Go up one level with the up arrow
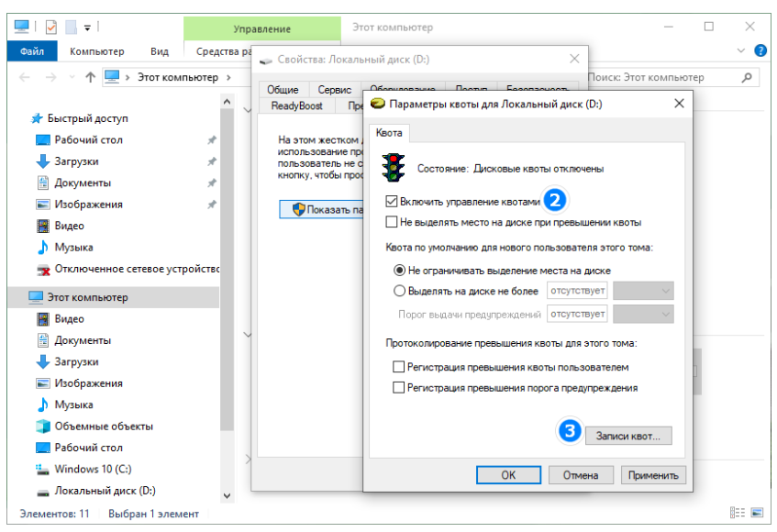Image resolution: width=777 pixels, height=532 pixels. (90, 77)
